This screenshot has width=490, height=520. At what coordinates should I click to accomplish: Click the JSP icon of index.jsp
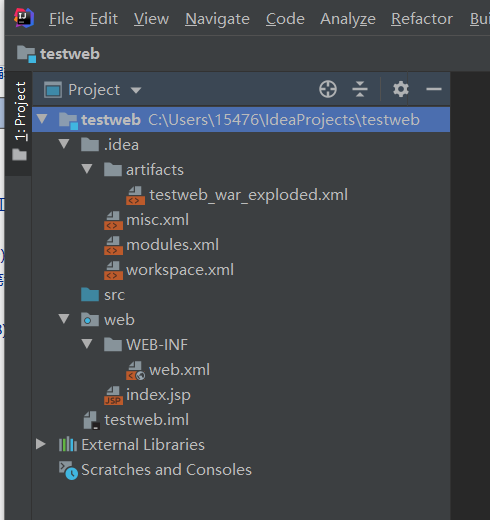click(113, 395)
